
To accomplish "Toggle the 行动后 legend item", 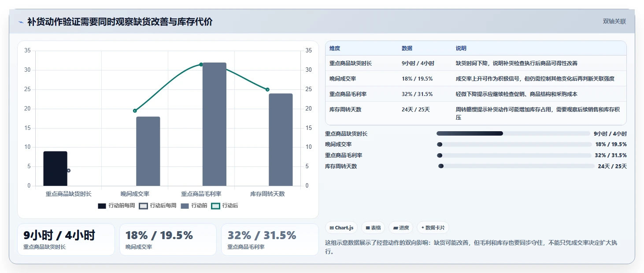I will 225,206.
